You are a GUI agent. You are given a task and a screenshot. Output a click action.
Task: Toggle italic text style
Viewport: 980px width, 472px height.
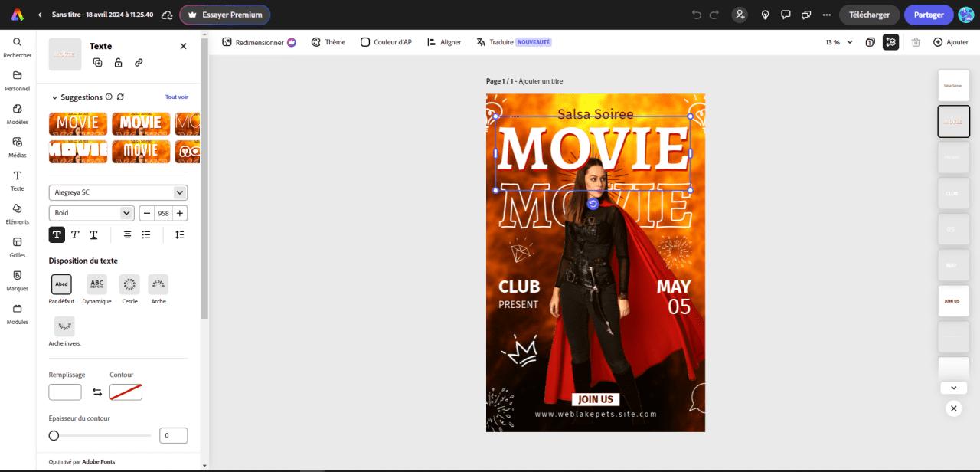tap(75, 234)
